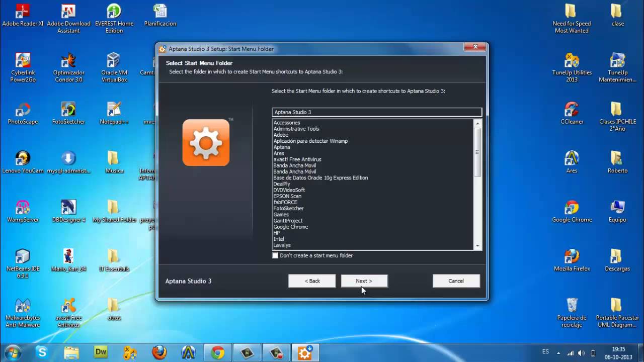The image size is (644, 362).
Task: Open Firefox from taskbar
Action: (159, 352)
